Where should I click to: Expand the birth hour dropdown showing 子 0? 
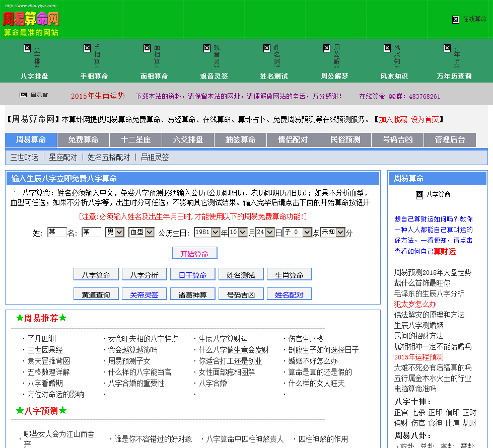(297, 232)
